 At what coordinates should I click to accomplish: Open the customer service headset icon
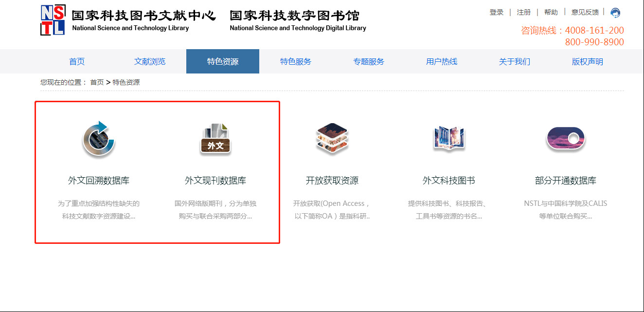click(x=615, y=13)
